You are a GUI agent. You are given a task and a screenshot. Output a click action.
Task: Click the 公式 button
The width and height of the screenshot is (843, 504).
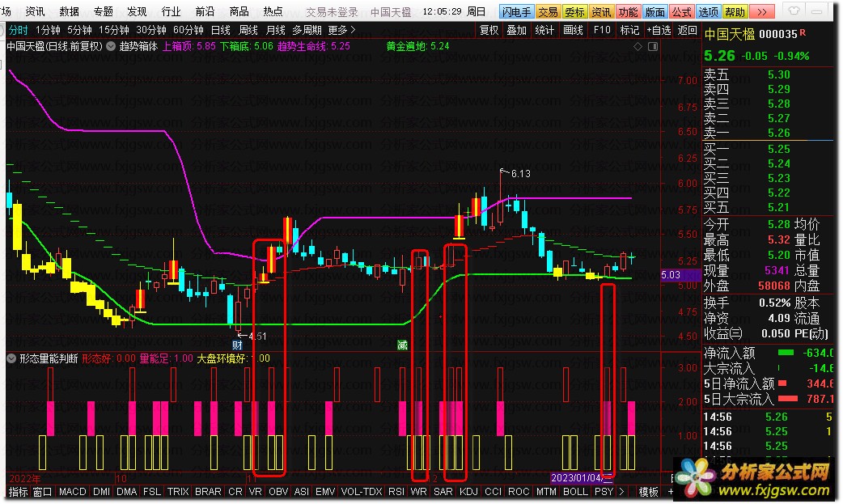pos(682,12)
